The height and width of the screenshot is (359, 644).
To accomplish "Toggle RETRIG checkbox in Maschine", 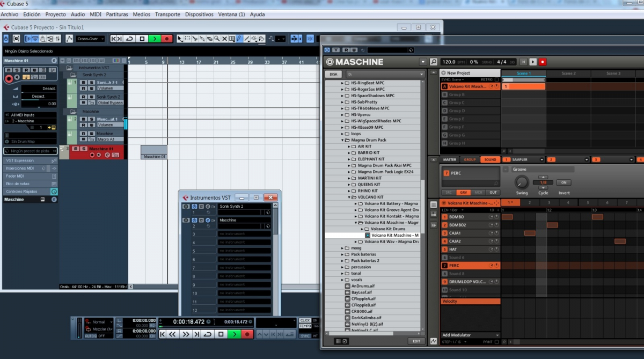I will coord(496,79).
